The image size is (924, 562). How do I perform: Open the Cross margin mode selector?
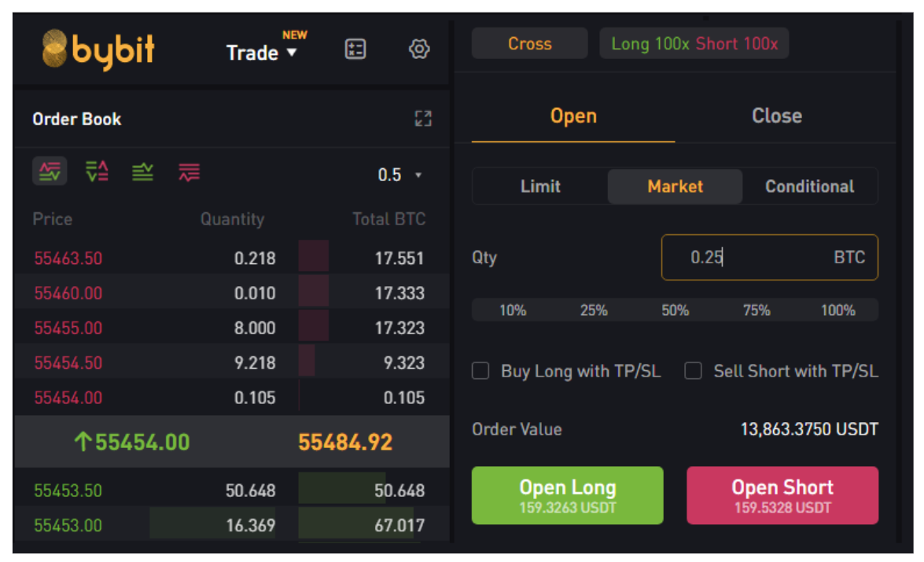tap(529, 44)
